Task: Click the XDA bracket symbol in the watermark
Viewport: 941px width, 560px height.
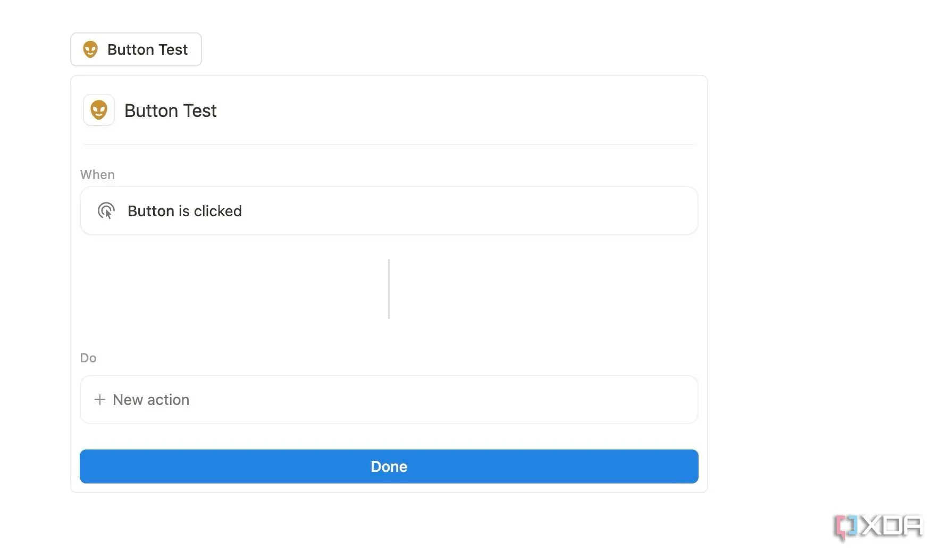Action: click(x=845, y=527)
